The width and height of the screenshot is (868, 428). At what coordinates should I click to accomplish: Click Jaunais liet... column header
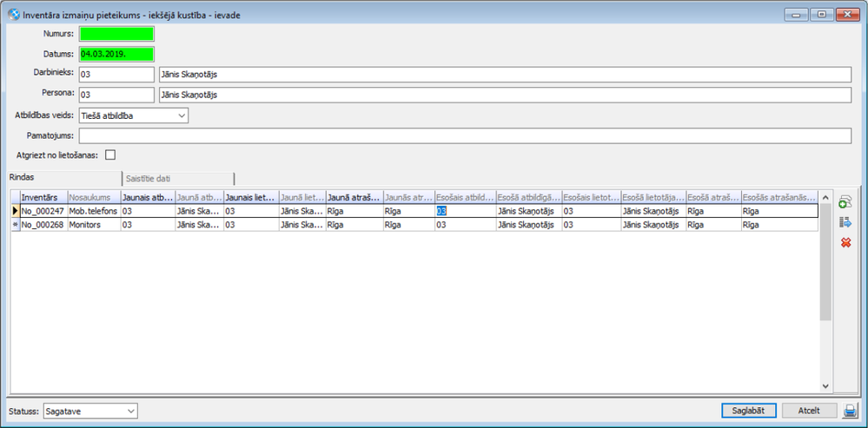251,197
